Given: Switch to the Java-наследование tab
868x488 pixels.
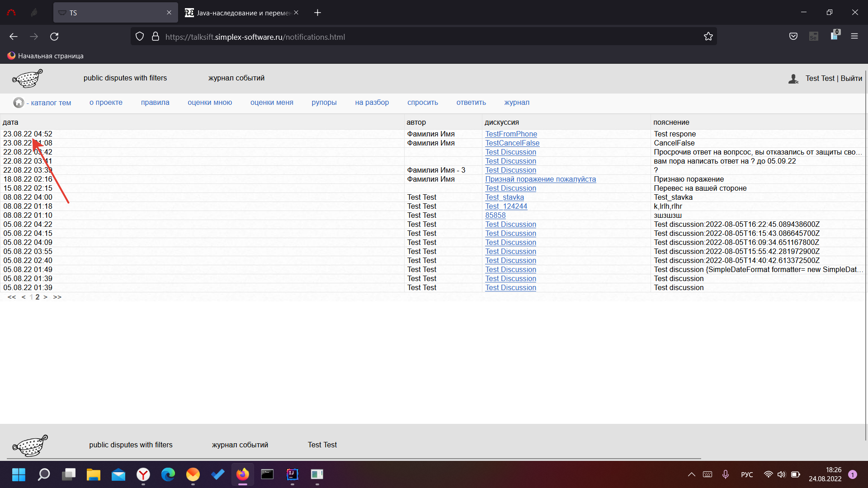Looking at the screenshot, I should 243,13.
